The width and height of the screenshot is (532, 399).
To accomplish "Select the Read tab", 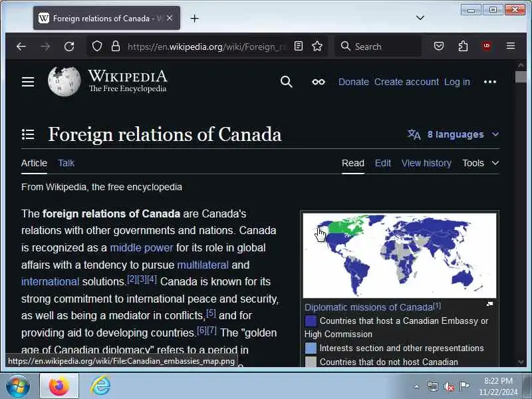I will point(353,163).
